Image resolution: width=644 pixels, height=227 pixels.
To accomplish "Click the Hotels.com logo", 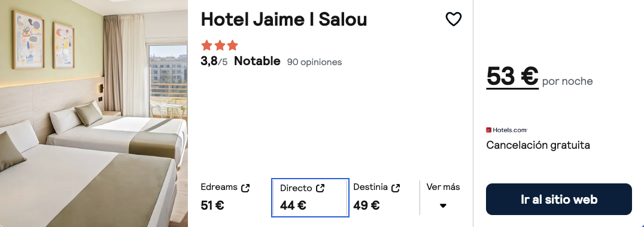I will [x=506, y=130].
